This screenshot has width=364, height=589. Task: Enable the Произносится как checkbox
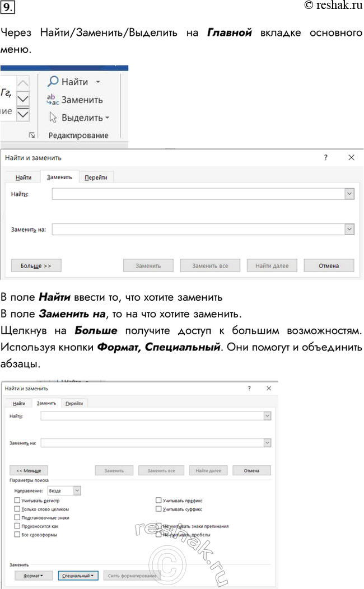tap(17, 526)
